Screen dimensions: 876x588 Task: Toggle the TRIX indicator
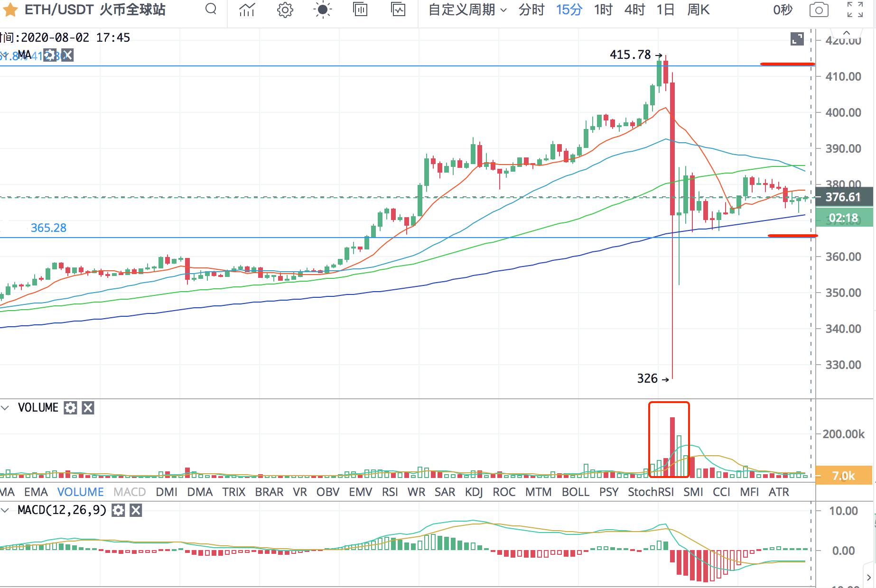click(x=234, y=492)
